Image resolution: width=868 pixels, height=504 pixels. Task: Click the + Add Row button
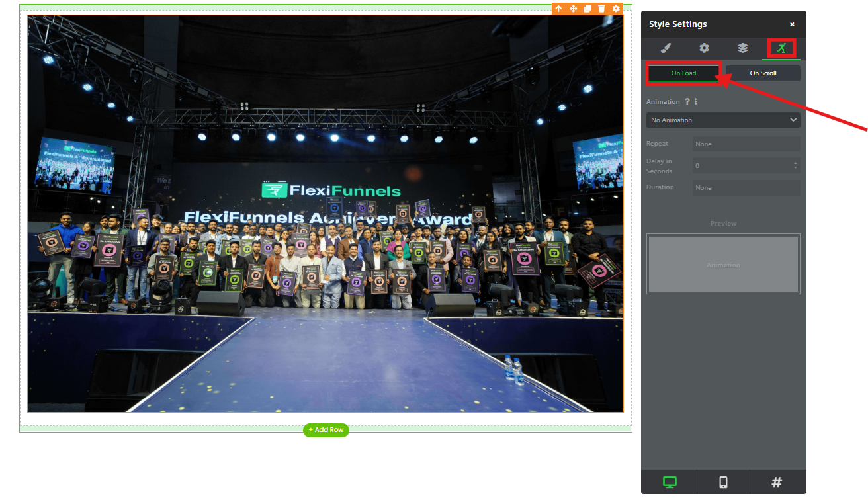pos(326,430)
